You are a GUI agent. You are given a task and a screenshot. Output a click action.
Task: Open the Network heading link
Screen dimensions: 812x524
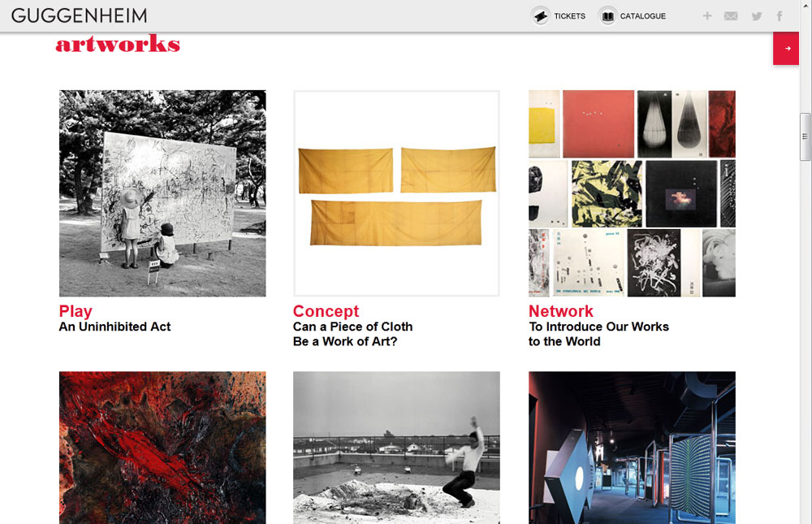pos(561,310)
